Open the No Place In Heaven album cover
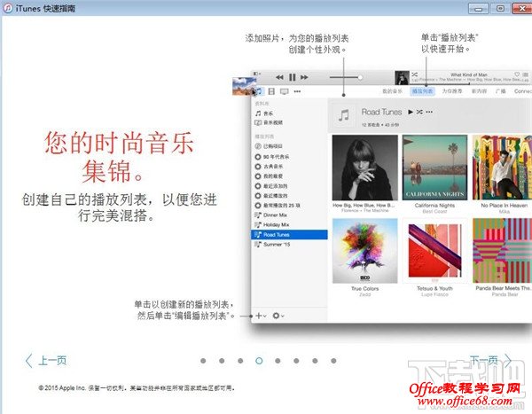 point(502,168)
